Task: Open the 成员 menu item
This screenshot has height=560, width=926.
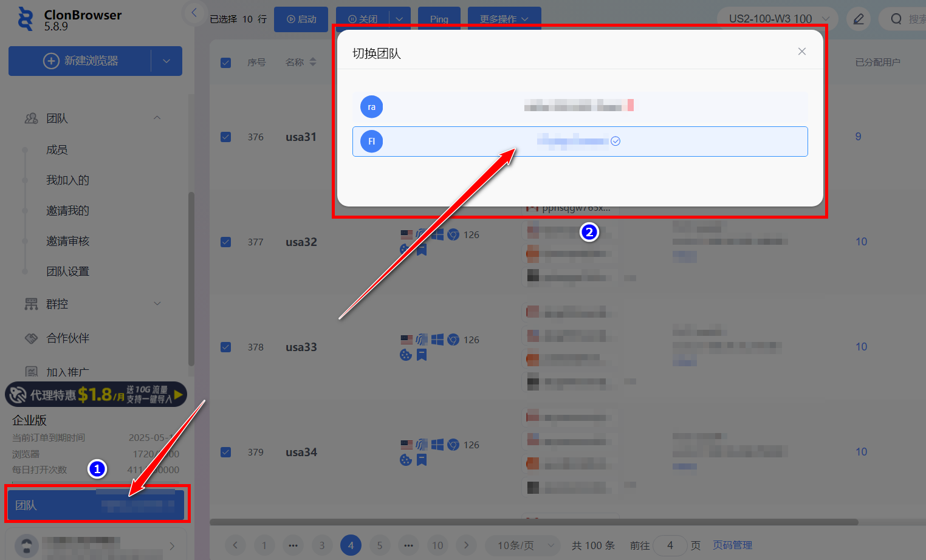Action: (x=57, y=149)
